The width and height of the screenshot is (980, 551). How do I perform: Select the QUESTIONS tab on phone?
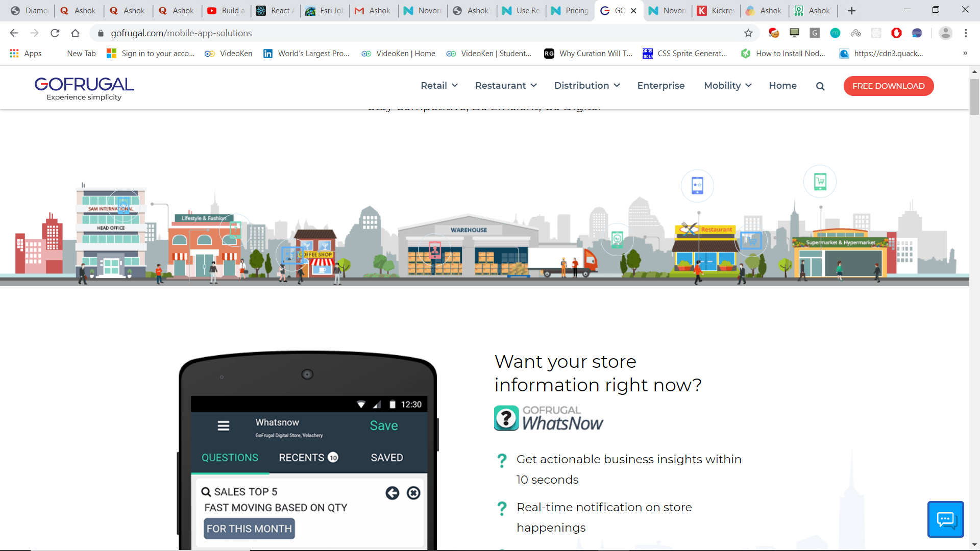(230, 458)
